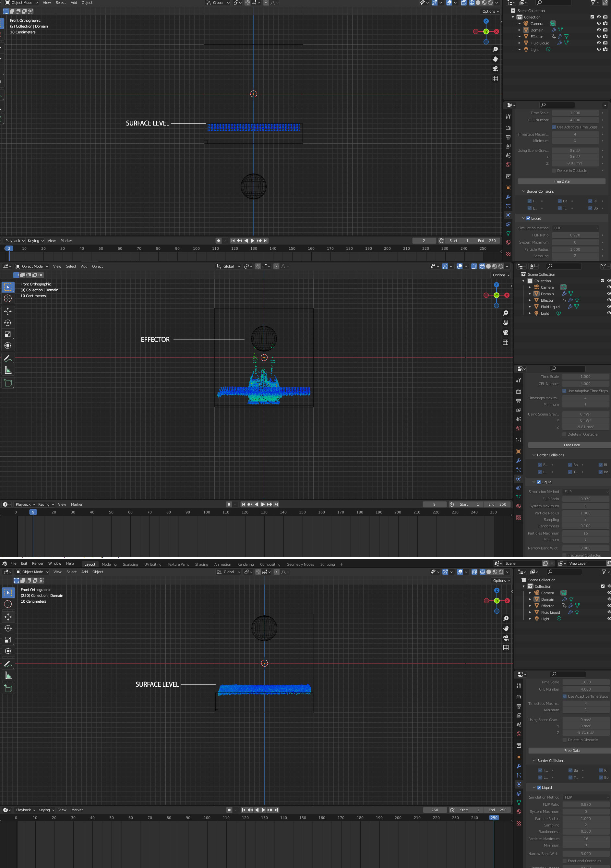
Task: Switch orthographic/perspective grid icon in frame 2 viewport
Action: (495, 78)
